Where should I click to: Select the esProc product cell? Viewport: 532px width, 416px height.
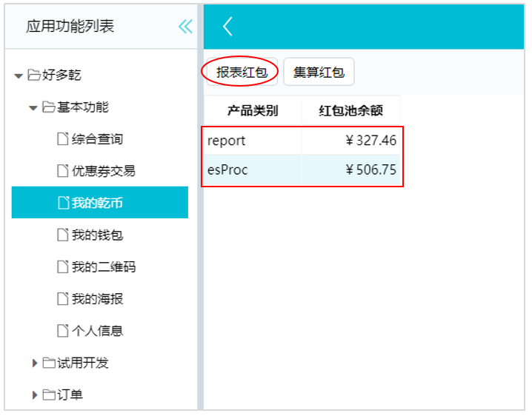(253, 170)
